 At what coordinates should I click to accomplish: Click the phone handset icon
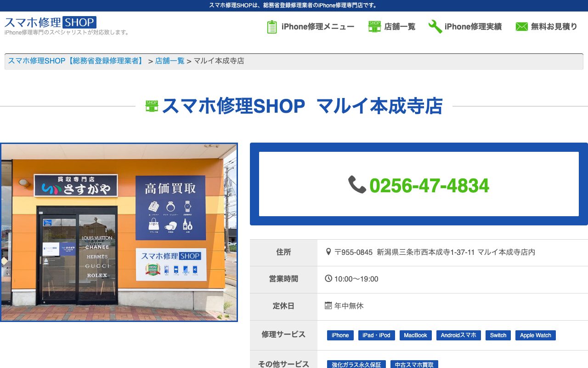[357, 185]
